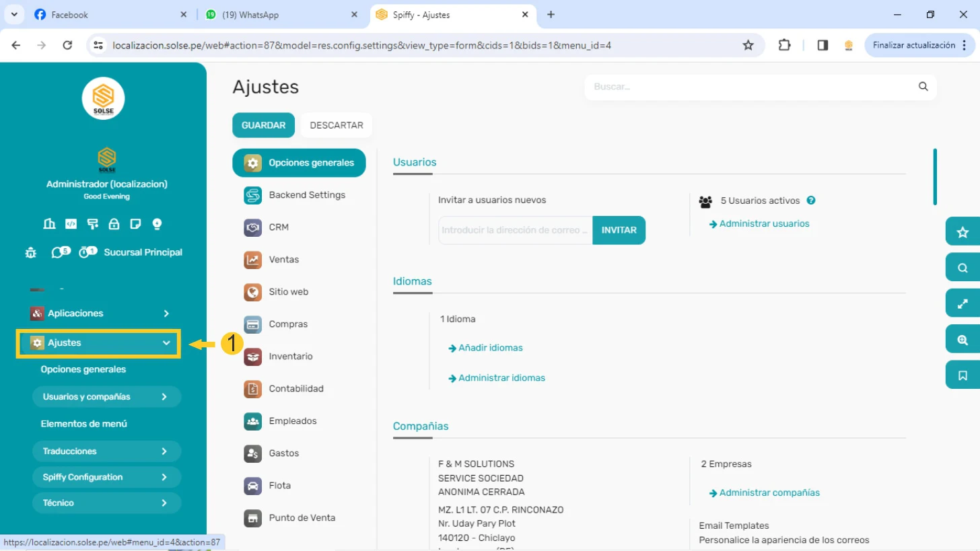Open the CRM settings tab
The image size is (980, 551).
(278, 227)
